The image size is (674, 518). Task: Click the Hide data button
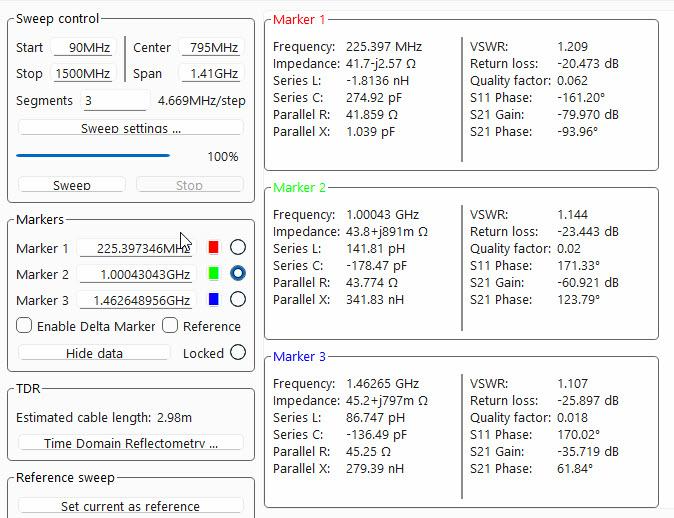tap(94, 353)
